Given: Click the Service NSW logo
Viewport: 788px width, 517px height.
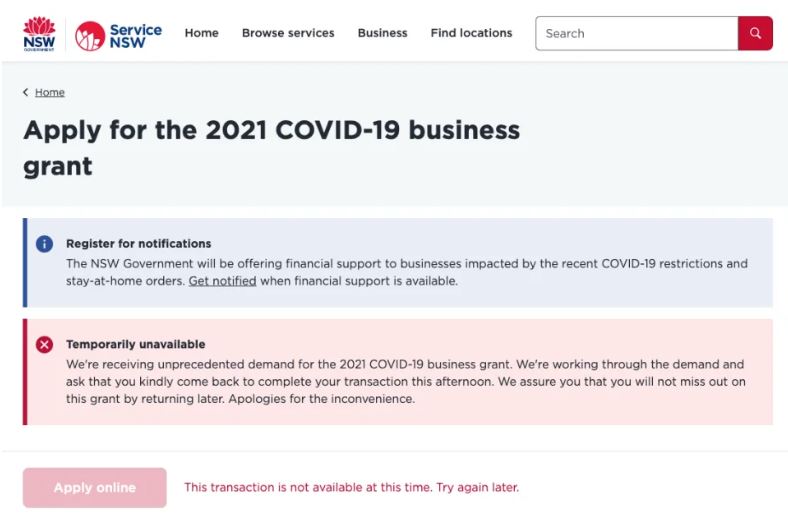Looking at the screenshot, I should click(119, 36).
